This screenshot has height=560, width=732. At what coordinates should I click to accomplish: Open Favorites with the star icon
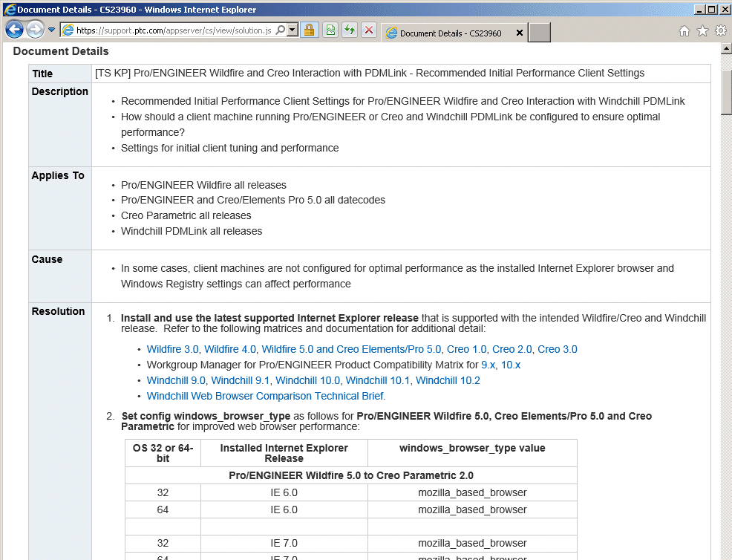tap(701, 31)
